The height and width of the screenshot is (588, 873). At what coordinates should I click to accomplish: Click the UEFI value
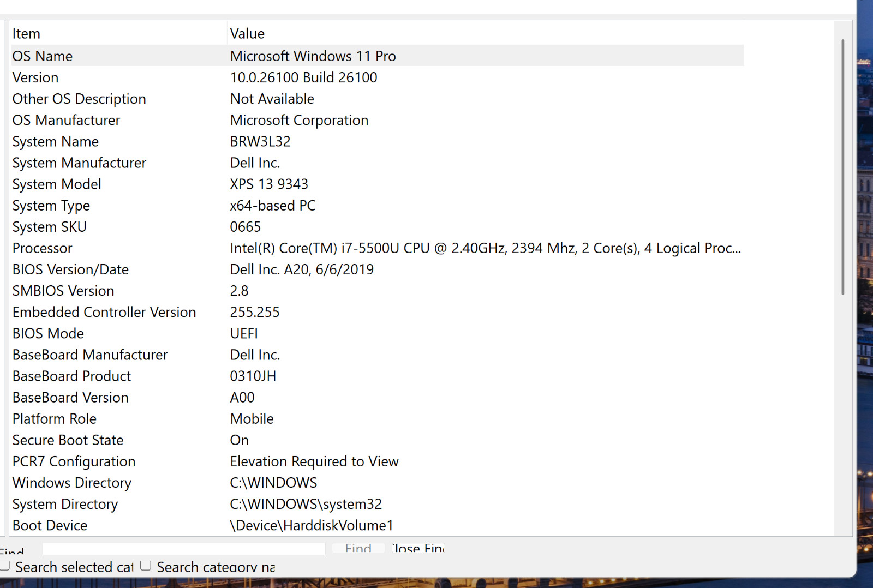[244, 333]
